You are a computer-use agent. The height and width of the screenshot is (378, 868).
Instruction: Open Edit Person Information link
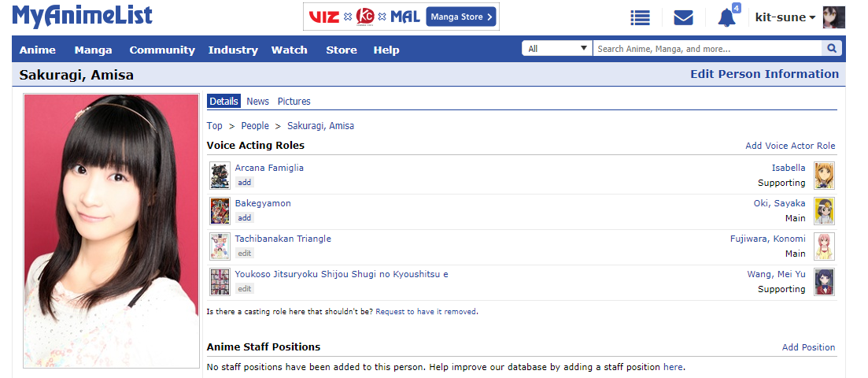coord(764,74)
